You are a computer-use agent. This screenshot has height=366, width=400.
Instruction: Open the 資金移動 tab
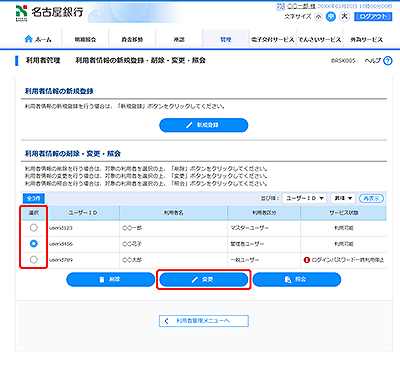132,39
